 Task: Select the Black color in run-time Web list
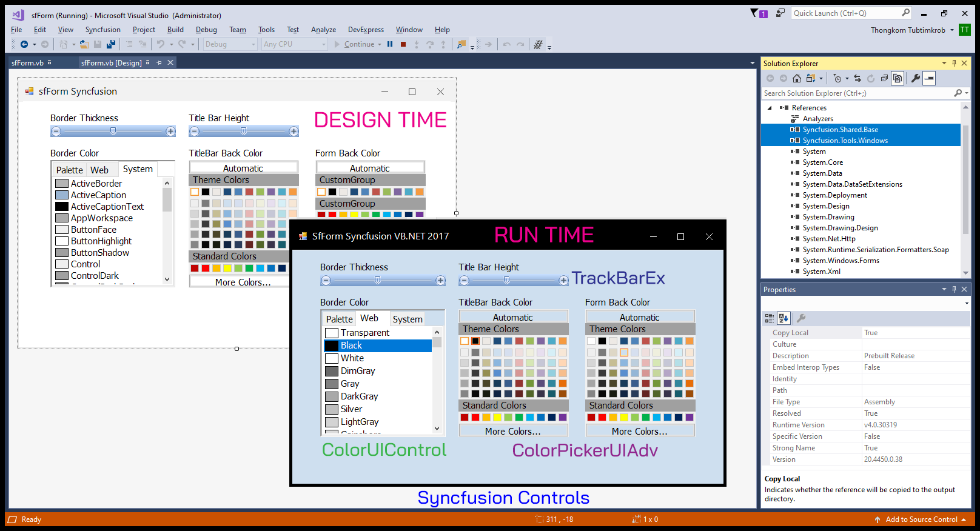point(378,346)
